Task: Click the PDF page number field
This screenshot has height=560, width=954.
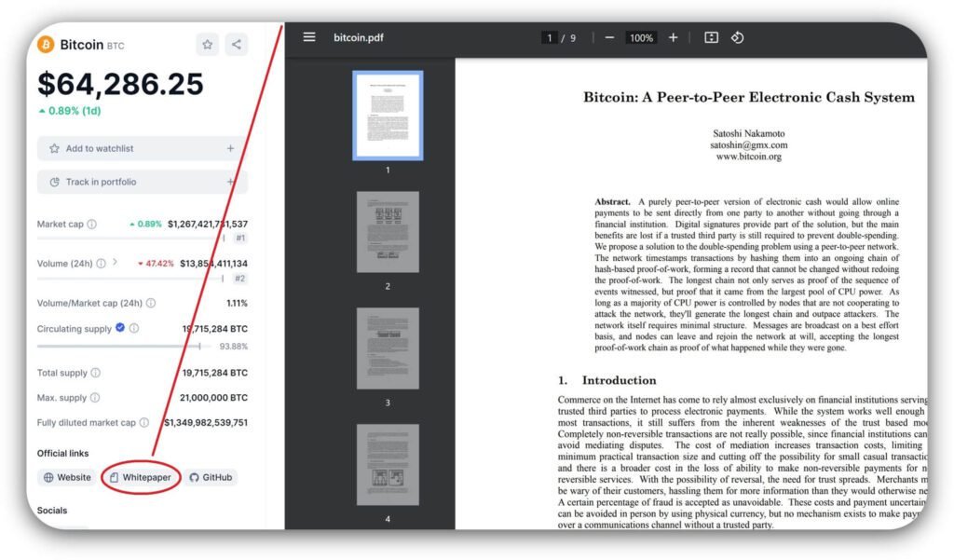Action: coord(550,38)
